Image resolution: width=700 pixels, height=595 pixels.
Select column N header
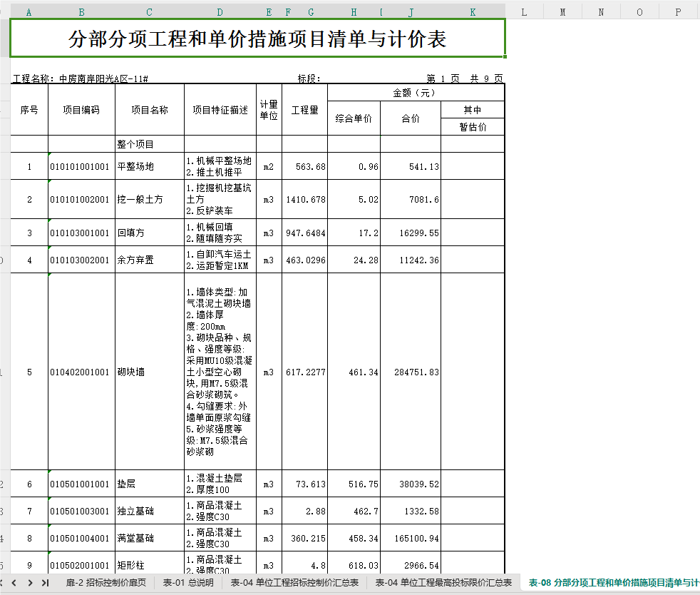[x=601, y=13]
